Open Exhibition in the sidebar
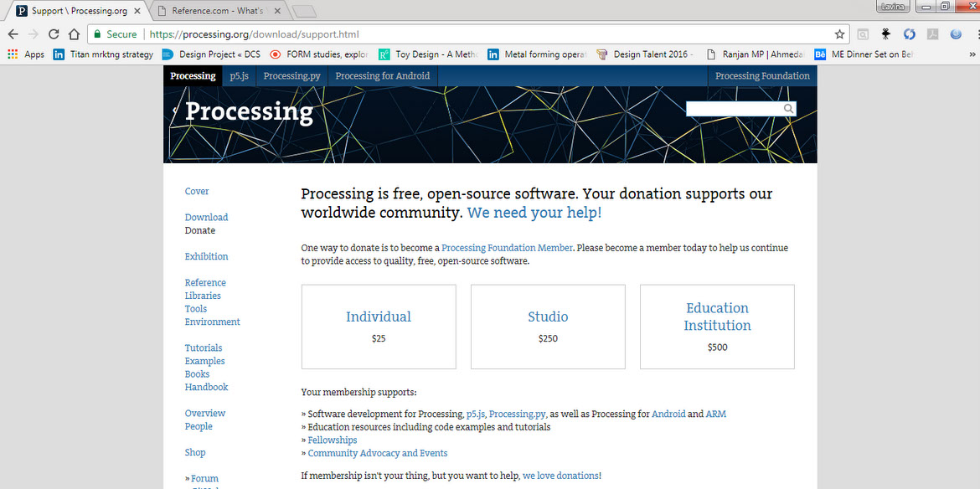Viewport: 980px width, 489px height. [x=206, y=257]
